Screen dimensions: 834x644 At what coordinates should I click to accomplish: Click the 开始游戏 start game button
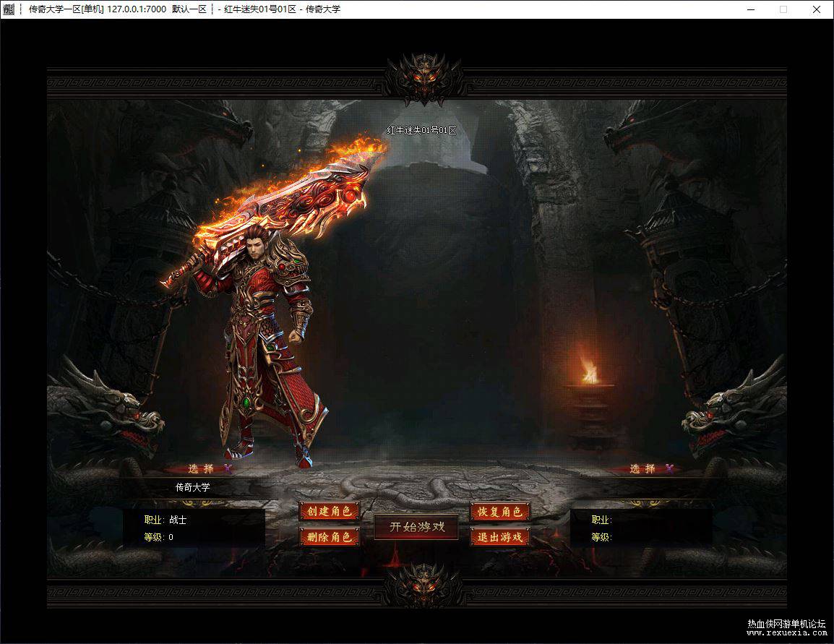(x=416, y=527)
